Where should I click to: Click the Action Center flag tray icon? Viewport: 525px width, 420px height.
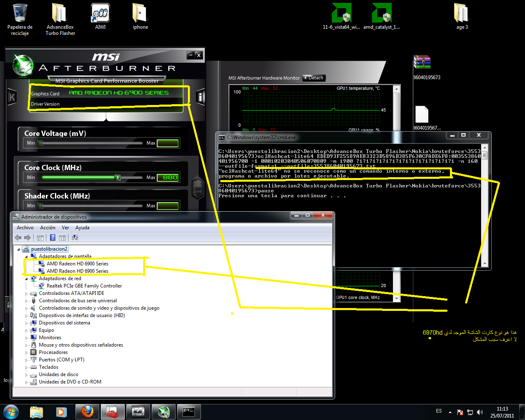point(460,412)
